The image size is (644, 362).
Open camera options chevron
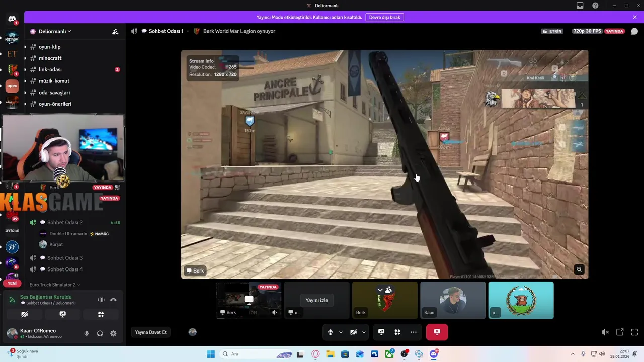364,332
